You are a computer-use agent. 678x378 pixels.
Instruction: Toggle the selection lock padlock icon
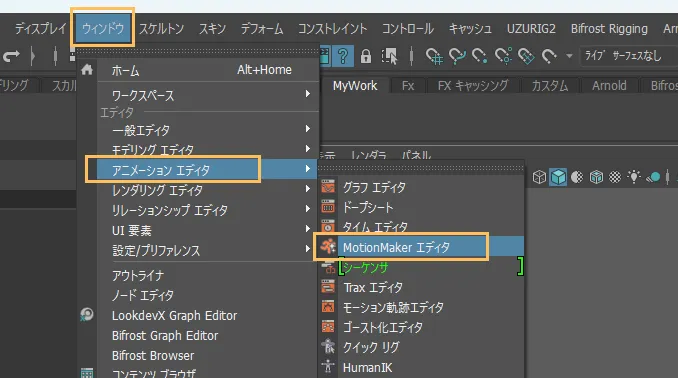(x=366, y=56)
